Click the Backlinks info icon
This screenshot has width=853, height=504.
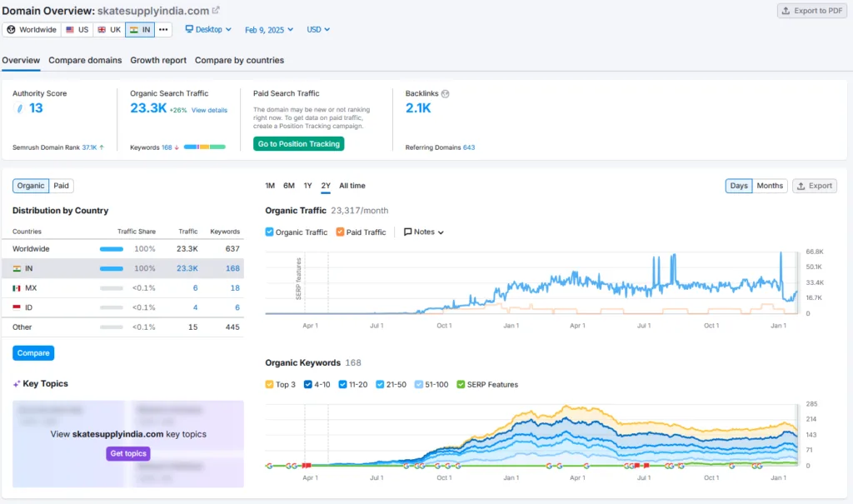click(x=445, y=93)
